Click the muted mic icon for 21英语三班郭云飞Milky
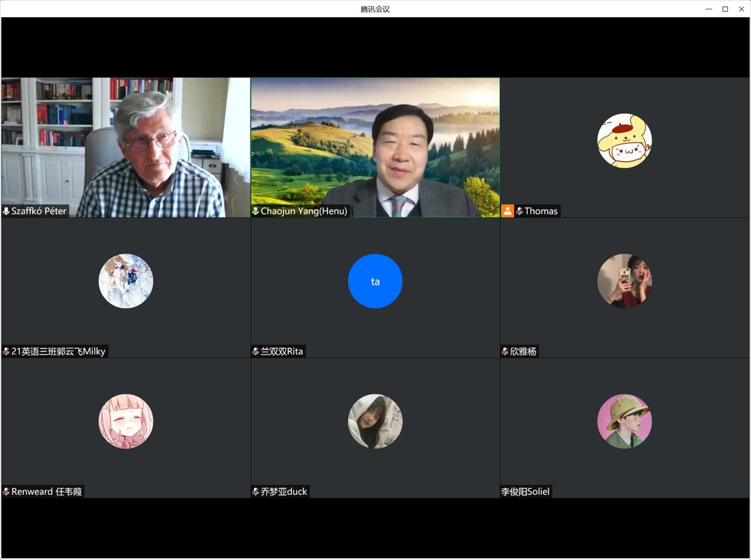Viewport: 751px width, 560px height. click(x=6, y=351)
